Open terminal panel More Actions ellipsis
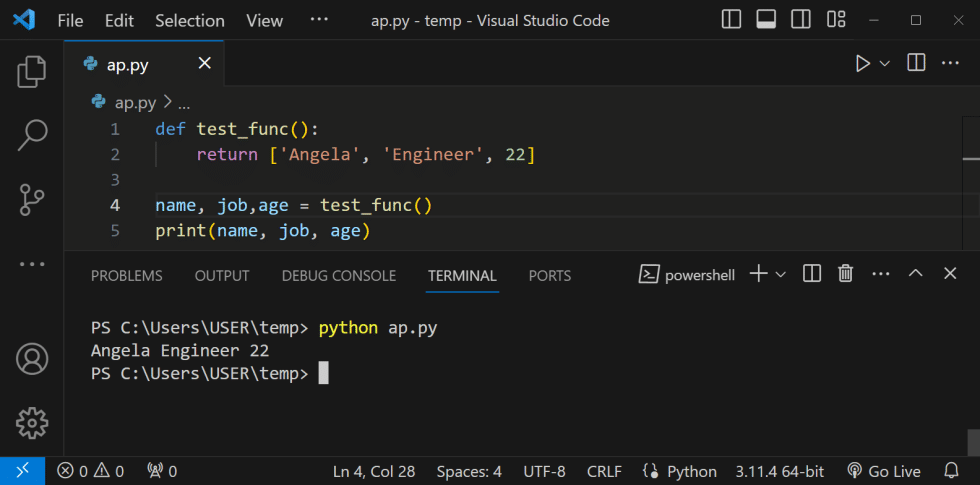Image resolution: width=980 pixels, height=485 pixels. pyautogui.click(x=881, y=274)
